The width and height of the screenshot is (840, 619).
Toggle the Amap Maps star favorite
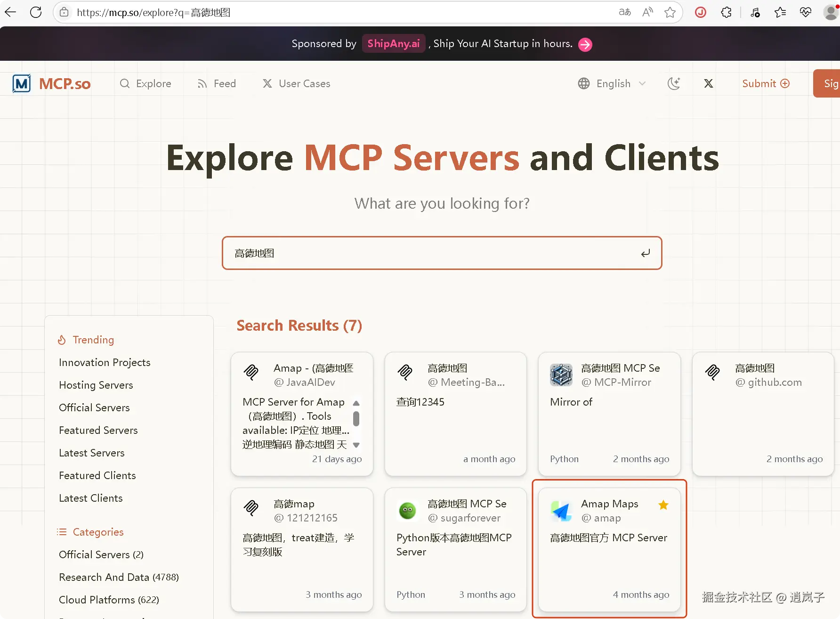pos(663,505)
